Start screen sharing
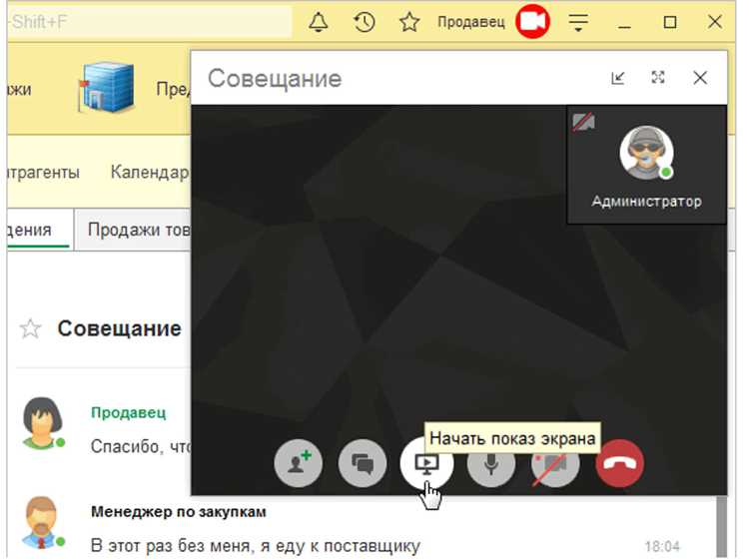 click(x=426, y=463)
